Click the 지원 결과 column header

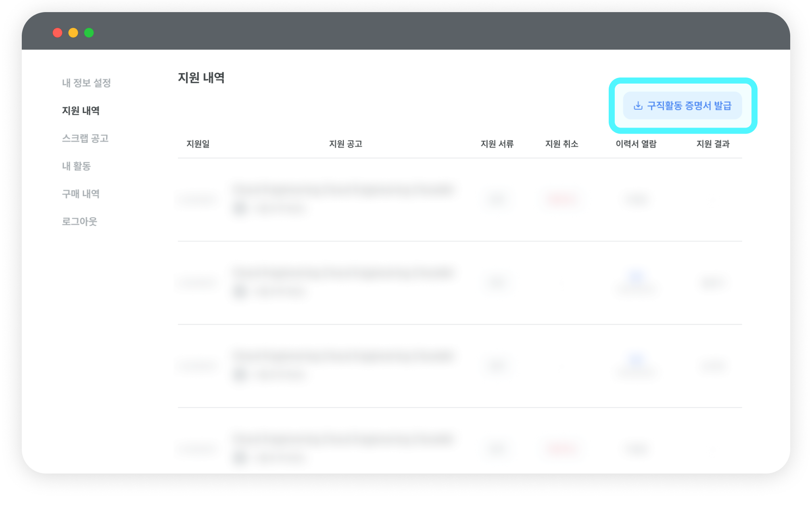tap(713, 144)
